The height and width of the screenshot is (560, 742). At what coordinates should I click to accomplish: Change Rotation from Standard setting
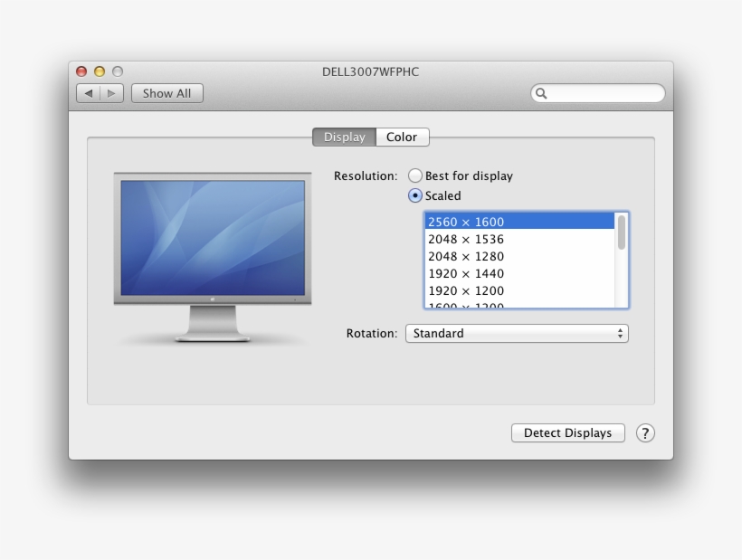pyautogui.click(x=516, y=333)
